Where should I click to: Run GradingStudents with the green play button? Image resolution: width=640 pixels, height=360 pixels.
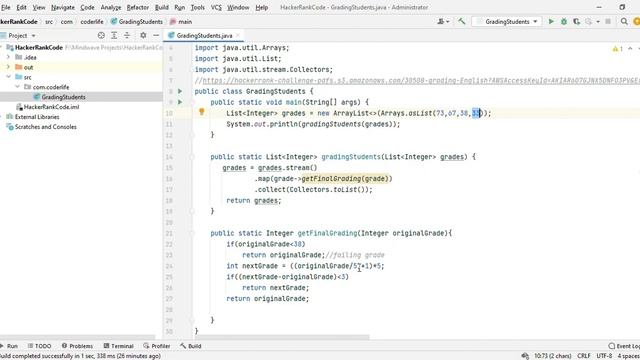551,22
